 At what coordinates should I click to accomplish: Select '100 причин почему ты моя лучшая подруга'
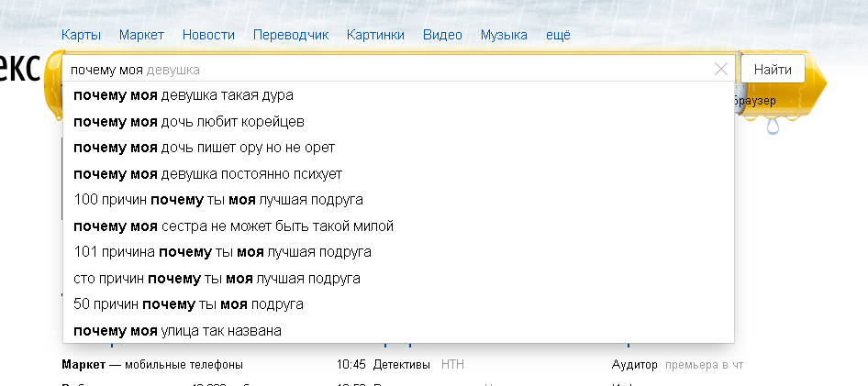(x=218, y=199)
